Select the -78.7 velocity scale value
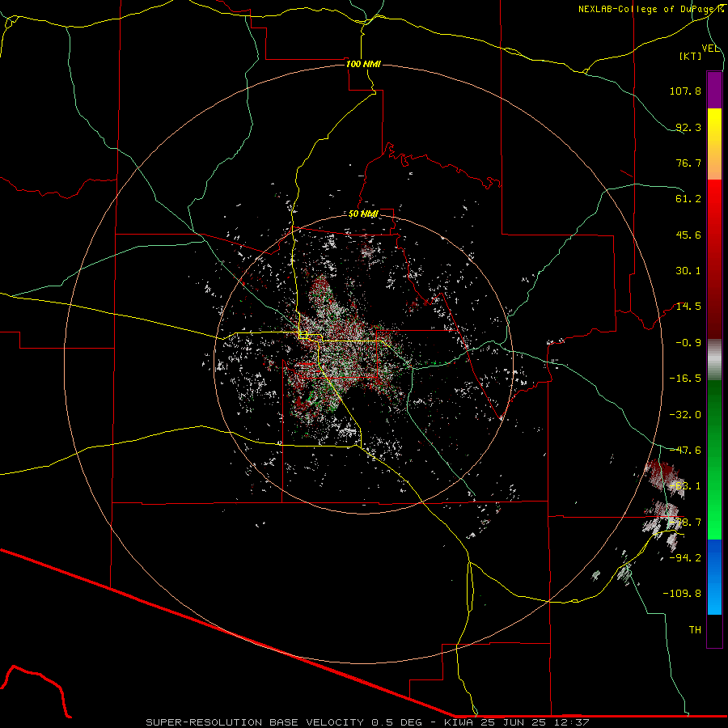The width and height of the screenshot is (728, 728). pyautogui.click(x=685, y=523)
